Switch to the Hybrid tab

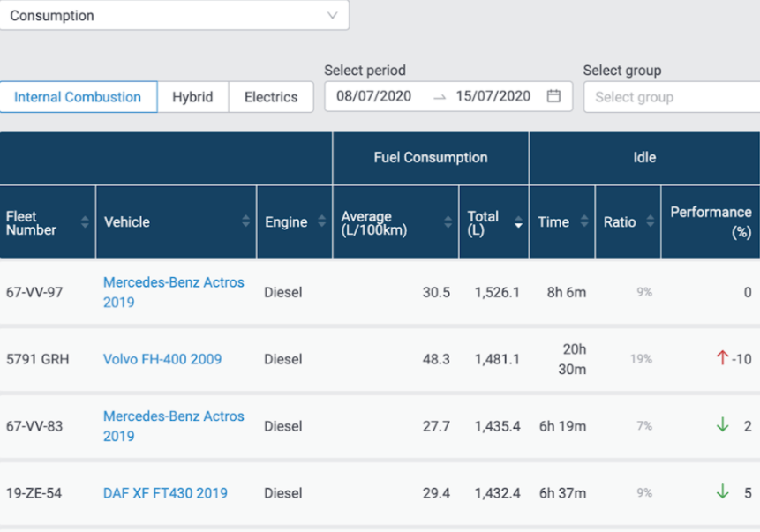tap(192, 97)
